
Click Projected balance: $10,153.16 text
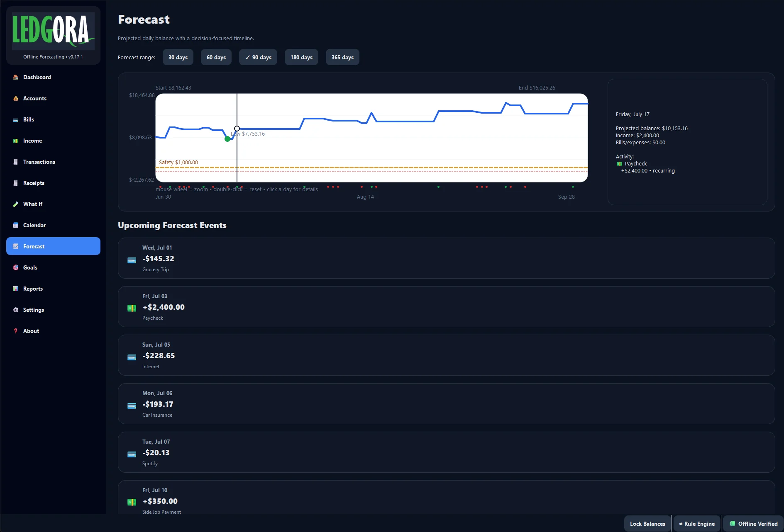click(x=652, y=129)
